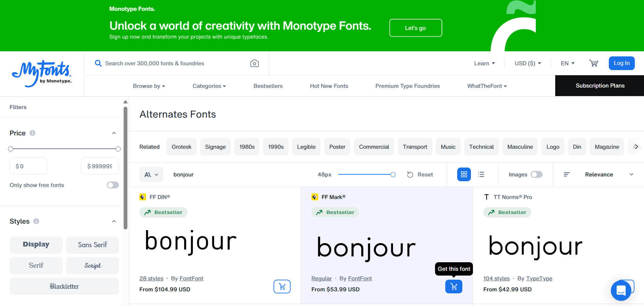Viewport: 644px width, 306px height.
Task: Open camera image search icon
Action: pos(254,63)
